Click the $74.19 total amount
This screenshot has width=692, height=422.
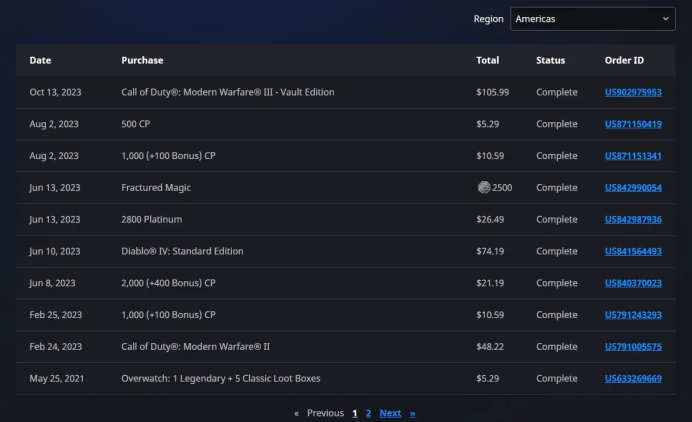click(x=490, y=251)
